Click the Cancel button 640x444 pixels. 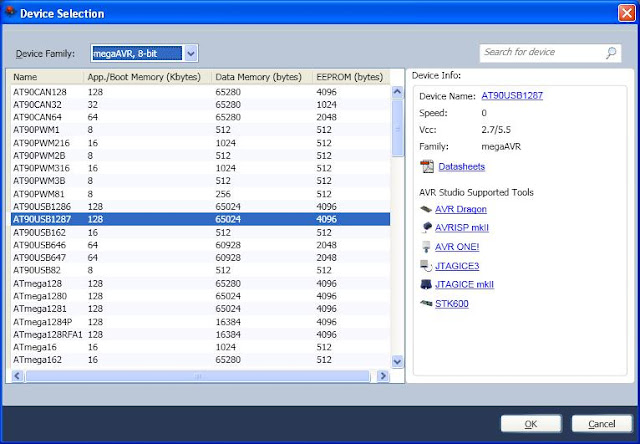(602, 424)
